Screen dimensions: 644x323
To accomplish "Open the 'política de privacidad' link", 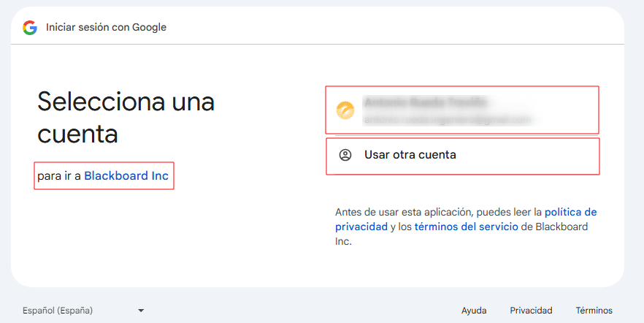I will click(570, 212).
